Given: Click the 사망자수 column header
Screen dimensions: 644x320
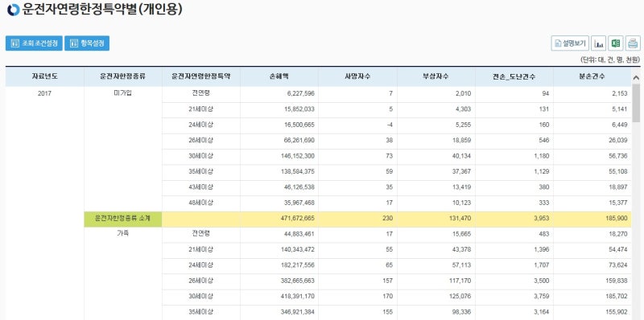Looking at the screenshot, I should tap(357, 76).
